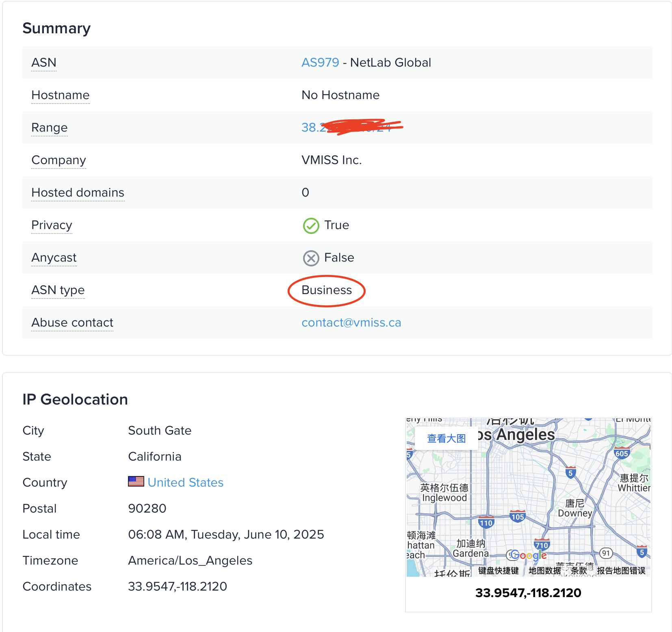This screenshot has width=672, height=632.
Task: Follow the United States country link
Action: point(185,483)
